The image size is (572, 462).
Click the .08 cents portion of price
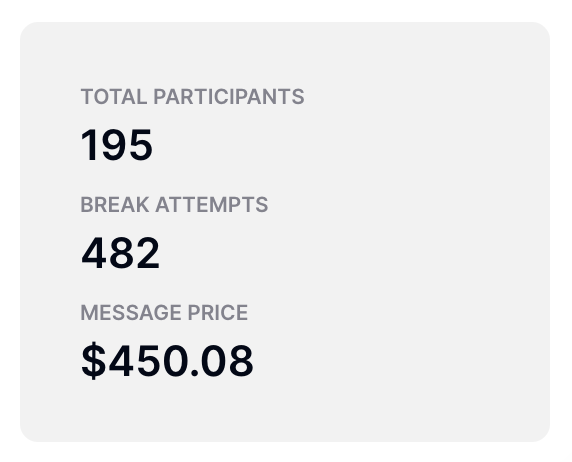[222, 361]
